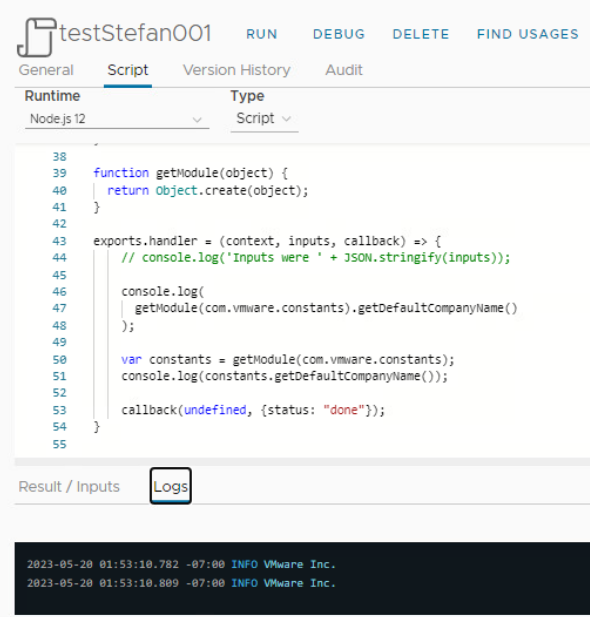Show the Result / Inputs tab
This screenshot has width=590, height=617.
coord(69,487)
